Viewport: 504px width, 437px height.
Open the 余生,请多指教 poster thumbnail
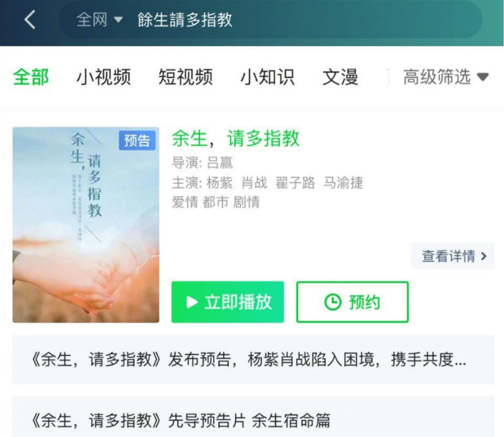click(86, 224)
